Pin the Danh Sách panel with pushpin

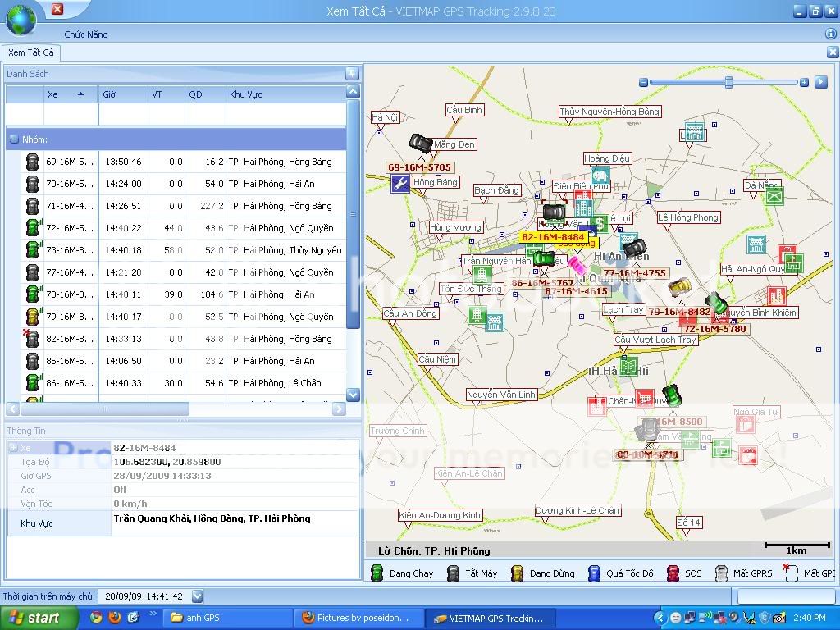pyautogui.click(x=352, y=74)
